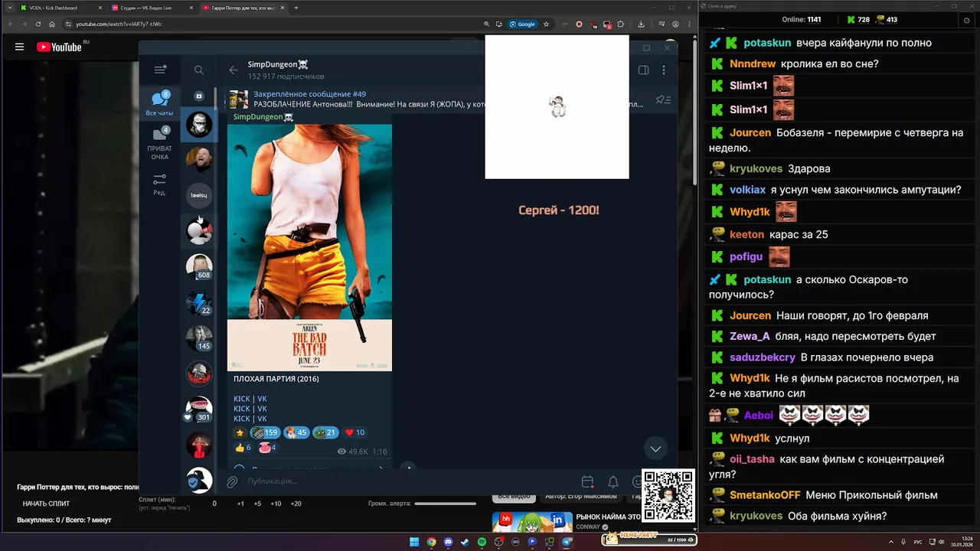Add +1 minute to the split
Image resolution: width=980 pixels, height=551 pixels.
pos(240,504)
